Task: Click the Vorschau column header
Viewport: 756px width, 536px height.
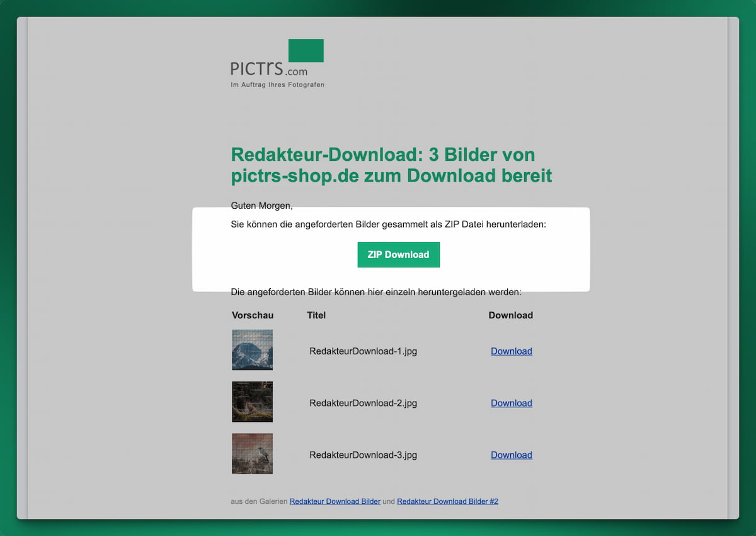Action: 253,315
